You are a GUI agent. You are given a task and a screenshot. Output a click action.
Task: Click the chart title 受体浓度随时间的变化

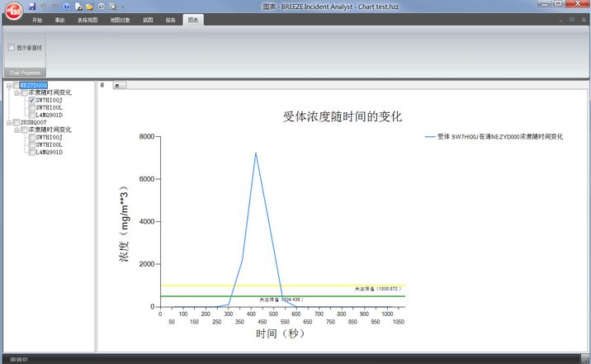pyautogui.click(x=343, y=116)
